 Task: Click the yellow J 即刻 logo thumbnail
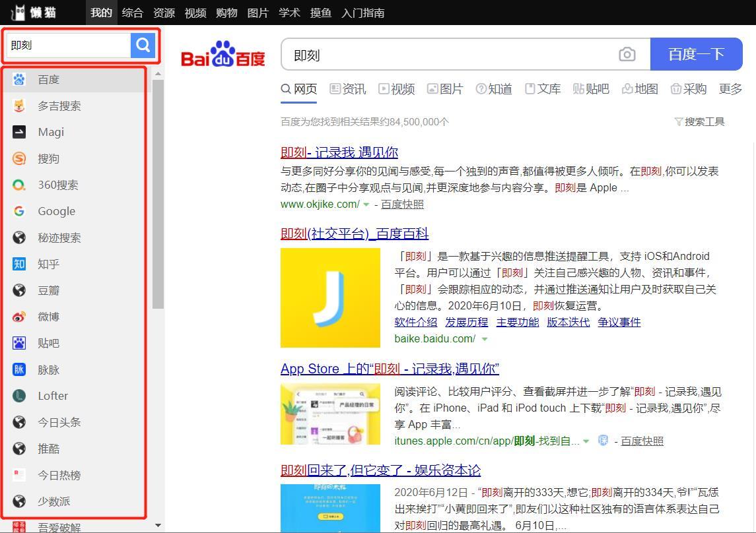[330, 298]
